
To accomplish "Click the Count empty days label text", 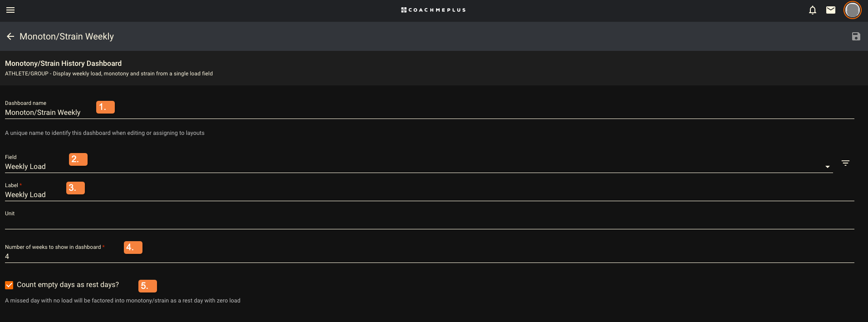I will click(x=68, y=285).
